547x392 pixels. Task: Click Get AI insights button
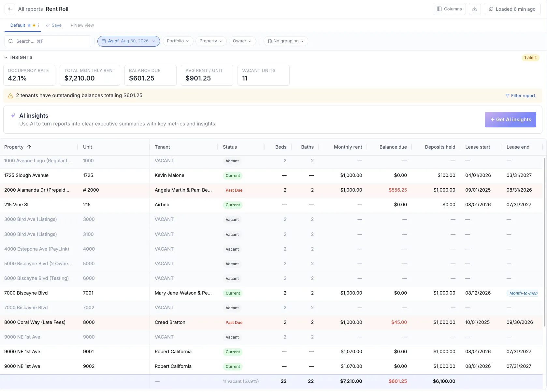(x=511, y=120)
